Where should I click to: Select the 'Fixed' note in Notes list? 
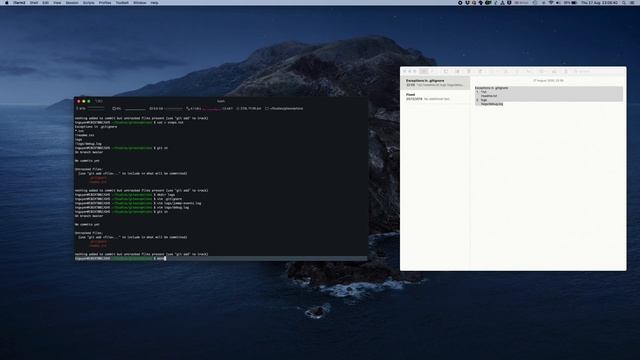pos(435,97)
